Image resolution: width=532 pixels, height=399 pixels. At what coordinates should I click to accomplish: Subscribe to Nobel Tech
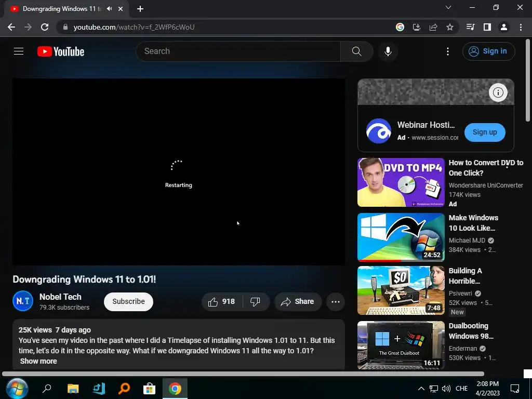click(128, 302)
